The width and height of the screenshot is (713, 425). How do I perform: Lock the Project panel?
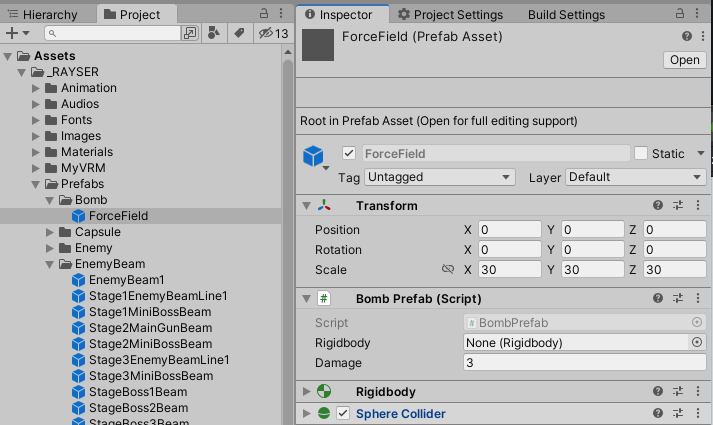(264, 13)
